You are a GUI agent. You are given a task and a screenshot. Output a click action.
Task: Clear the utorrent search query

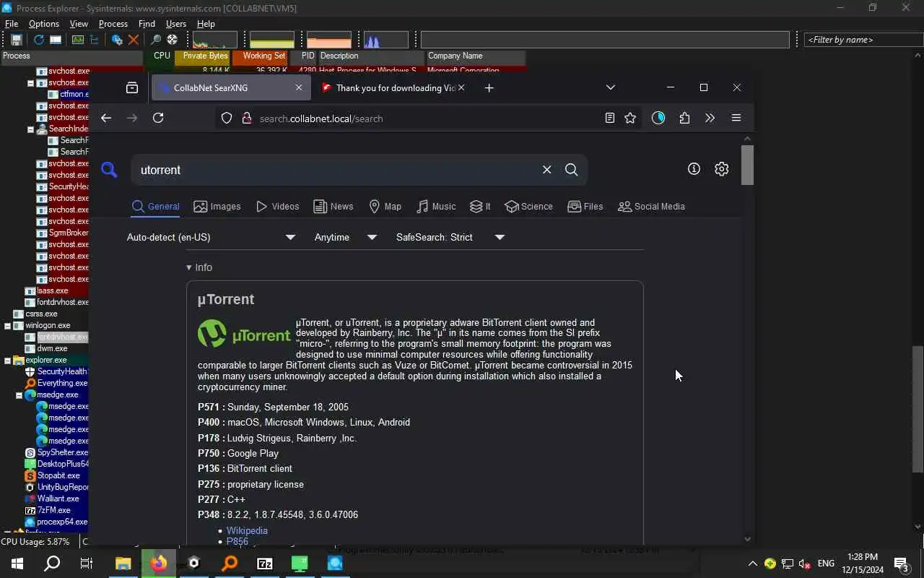pyautogui.click(x=546, y=170)
